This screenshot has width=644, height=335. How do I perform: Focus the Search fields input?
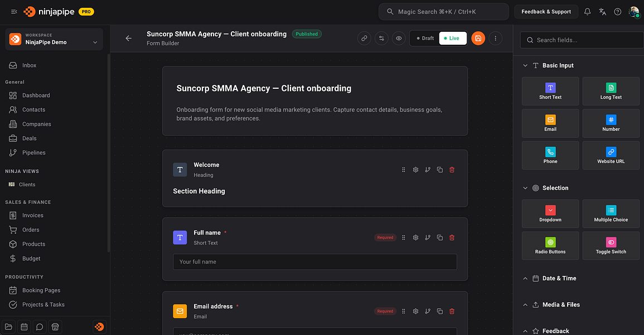tap(582, 40)
